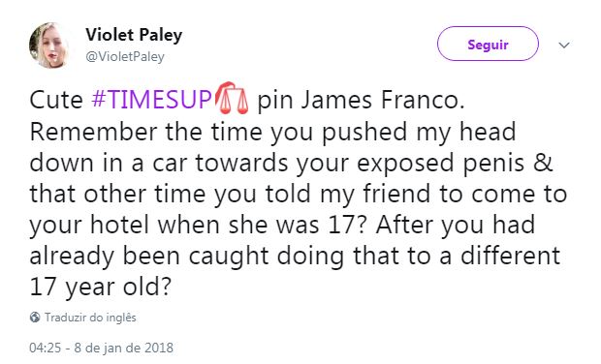Click the word Cute starting the tweet
This screenshot has width=601, height=364.
(x=56, y=100)
